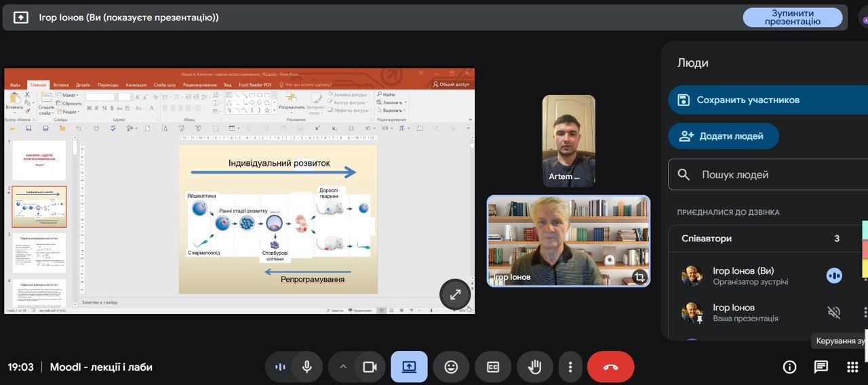Open the Дизайн ribbon tab
Screen dimensions: 868x385
[83, 85]
